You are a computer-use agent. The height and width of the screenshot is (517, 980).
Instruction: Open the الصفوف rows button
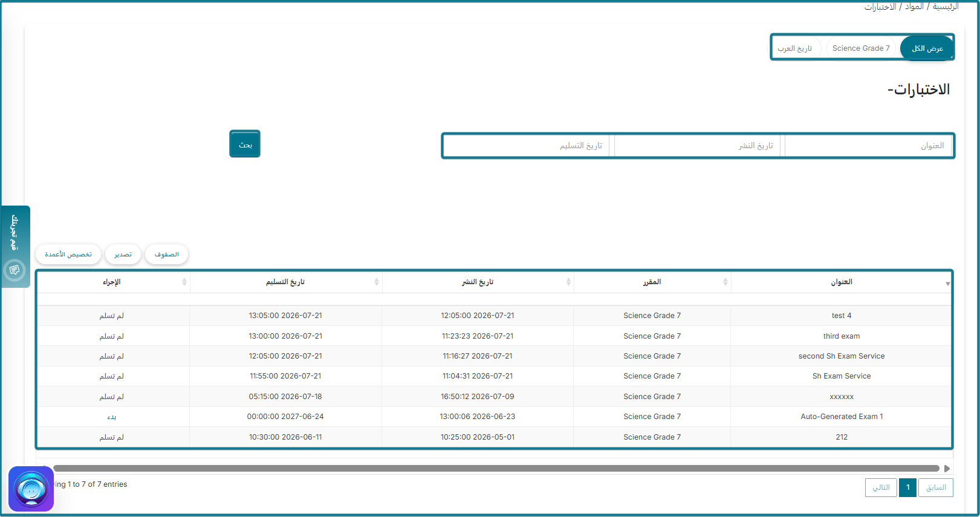166,255
